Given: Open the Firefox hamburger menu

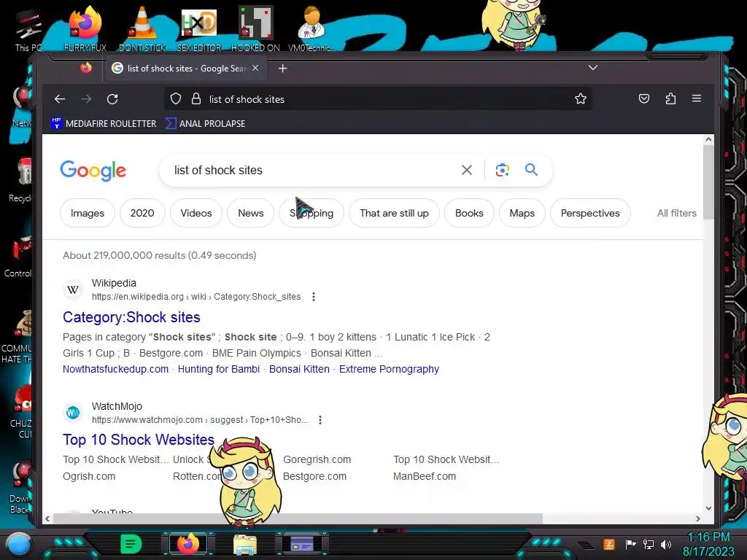Looking at the screenshot, I should click(697, 98).
